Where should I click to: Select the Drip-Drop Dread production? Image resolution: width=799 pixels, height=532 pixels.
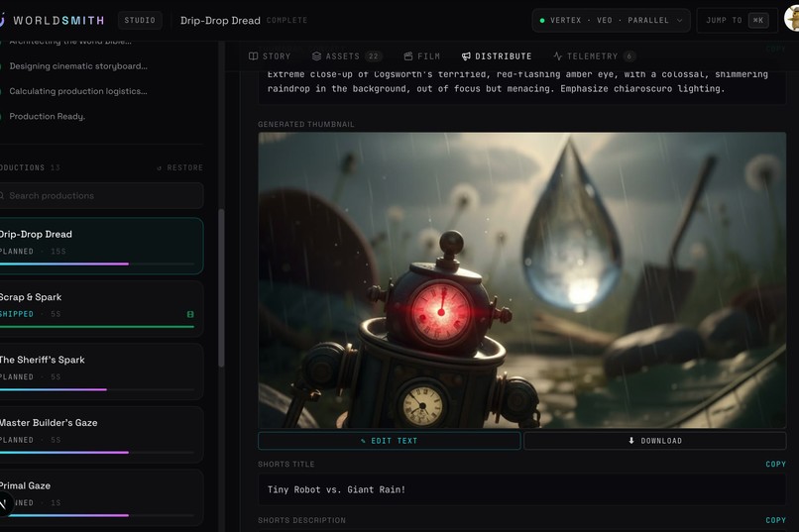coord(100,246)
